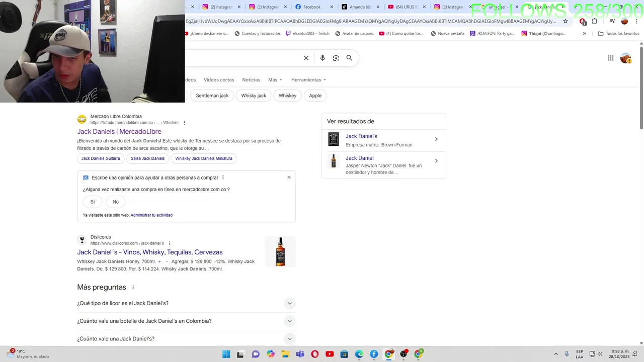Screen dimensions: 644x362
Task: Dismiss the Escribe una opinión card
Action: pos(289,177)
